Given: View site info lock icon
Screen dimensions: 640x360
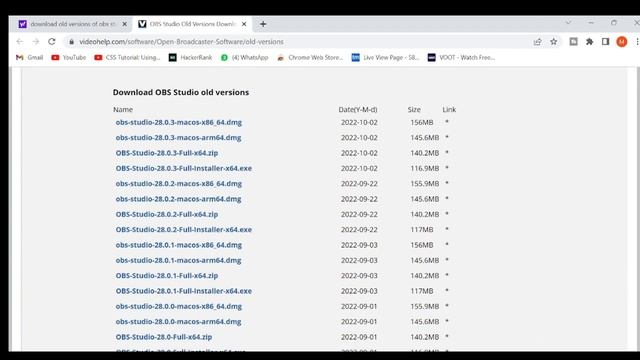Looking at the screenshot, I should 71,42.
